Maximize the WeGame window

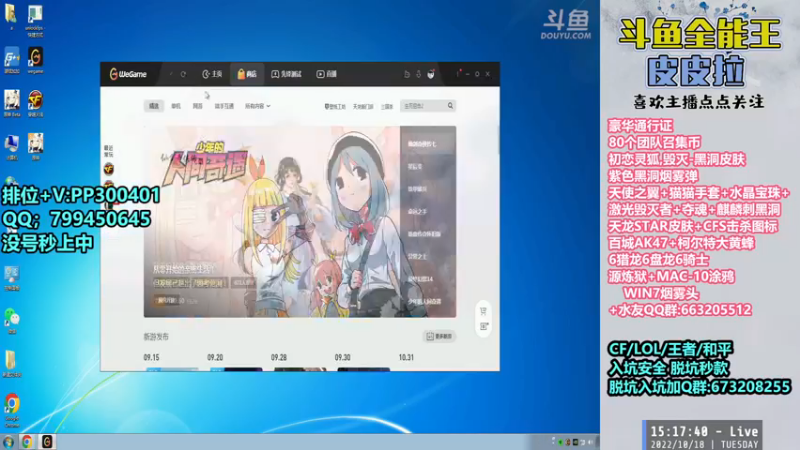pos(477,74)
